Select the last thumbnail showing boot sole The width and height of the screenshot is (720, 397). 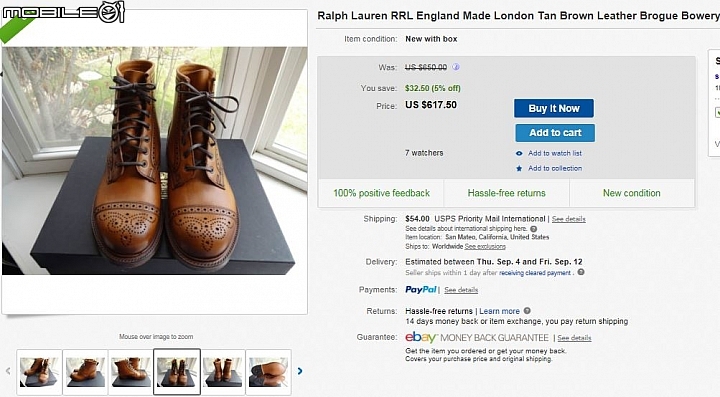(x=269, y=372)
